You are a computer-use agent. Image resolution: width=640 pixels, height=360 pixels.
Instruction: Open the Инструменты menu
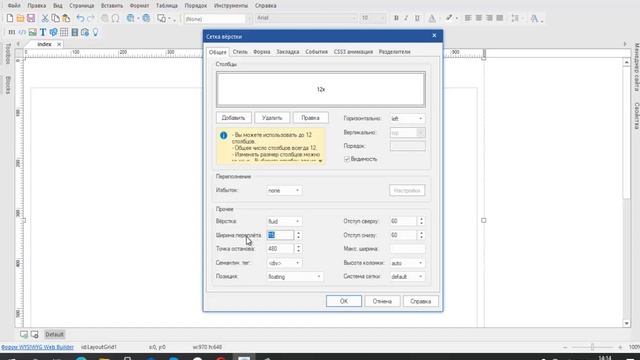231,6
